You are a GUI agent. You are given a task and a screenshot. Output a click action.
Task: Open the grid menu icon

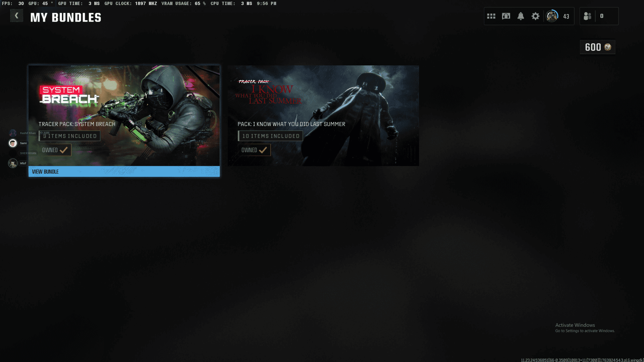[491, 16]
